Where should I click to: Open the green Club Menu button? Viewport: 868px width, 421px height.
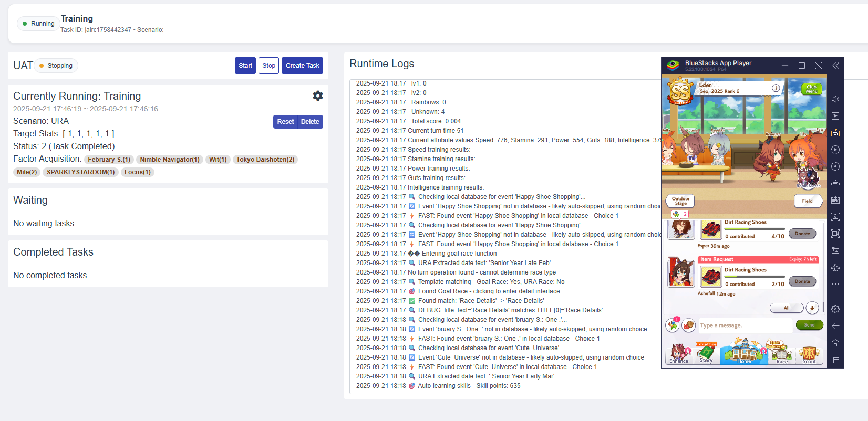pyautogui.click(x=811, y=89)
